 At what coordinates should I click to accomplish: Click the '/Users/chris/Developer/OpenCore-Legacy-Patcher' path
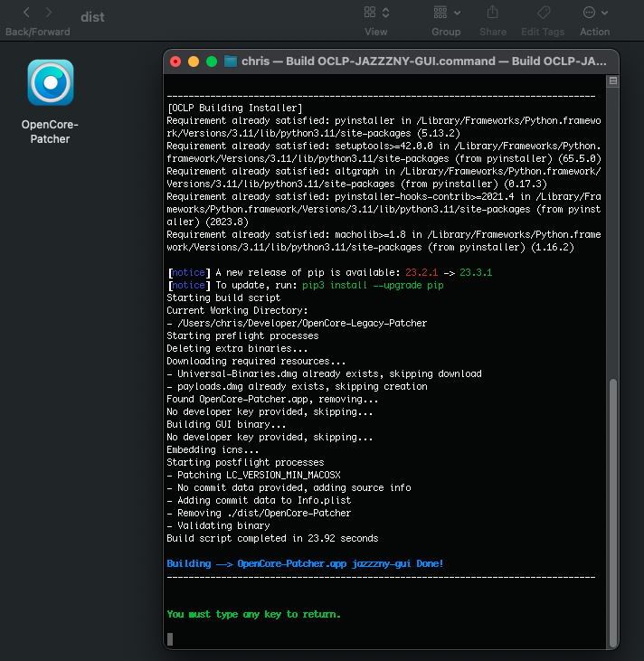point(302,324)
